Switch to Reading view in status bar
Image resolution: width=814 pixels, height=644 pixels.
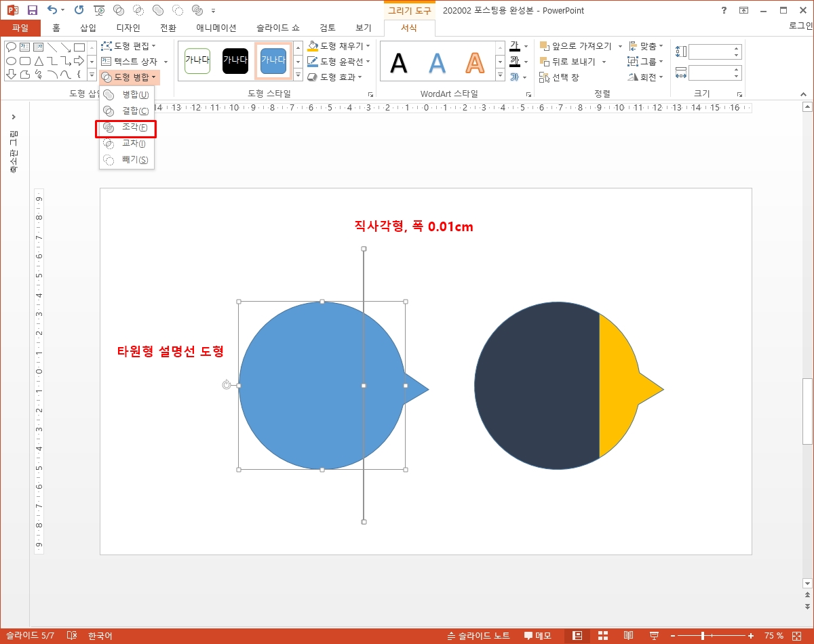pos(629,636)
